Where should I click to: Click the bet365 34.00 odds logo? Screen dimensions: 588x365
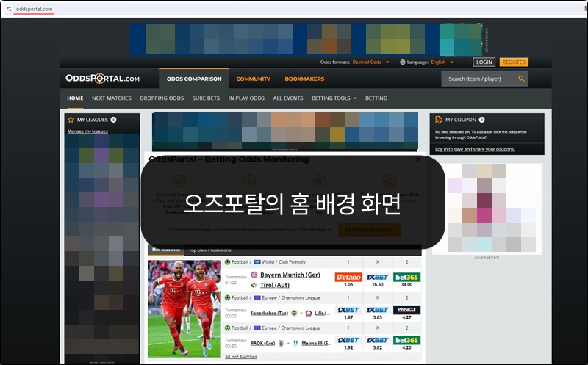406,278
